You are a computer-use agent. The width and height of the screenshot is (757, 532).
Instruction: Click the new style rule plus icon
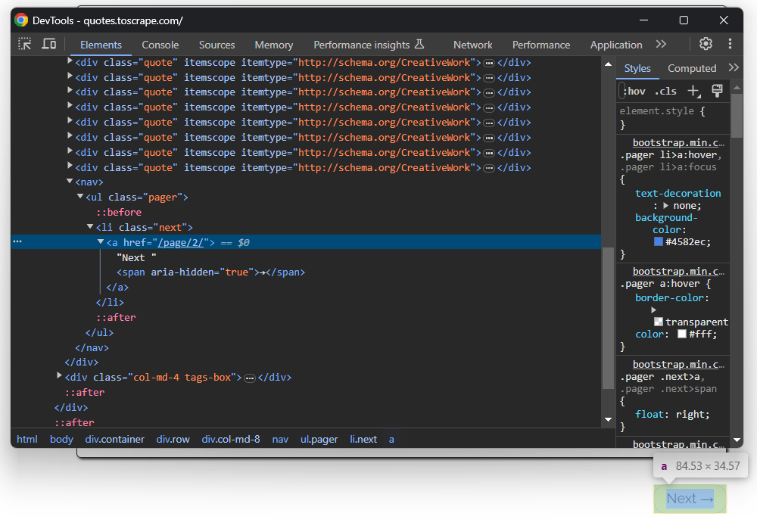pyautogui.click(x=693, y=90)
